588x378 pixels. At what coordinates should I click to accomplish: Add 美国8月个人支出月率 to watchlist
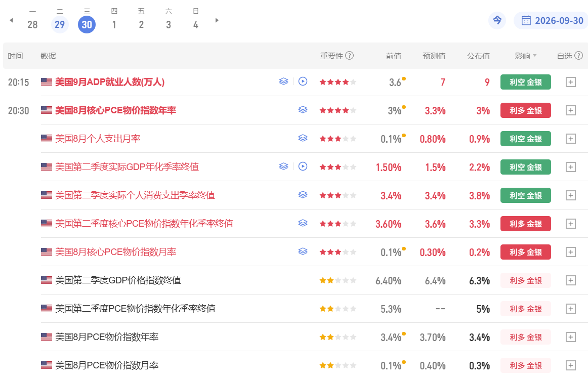(570, 139)
